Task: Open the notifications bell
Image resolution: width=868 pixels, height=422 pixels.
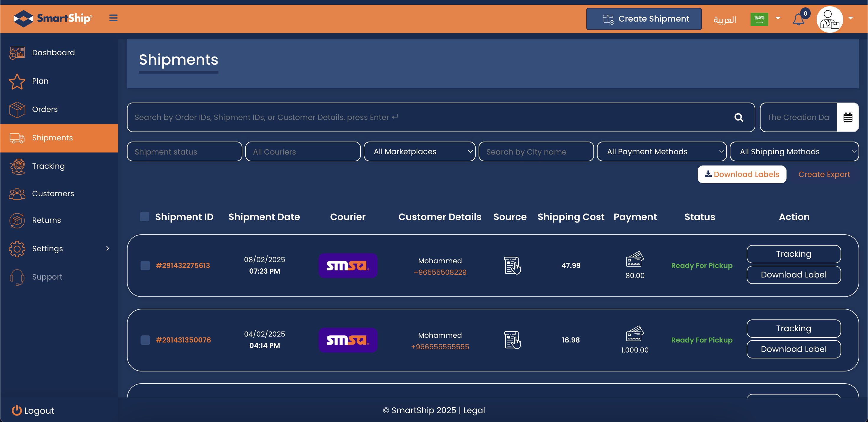Action: tap(798, 19)
